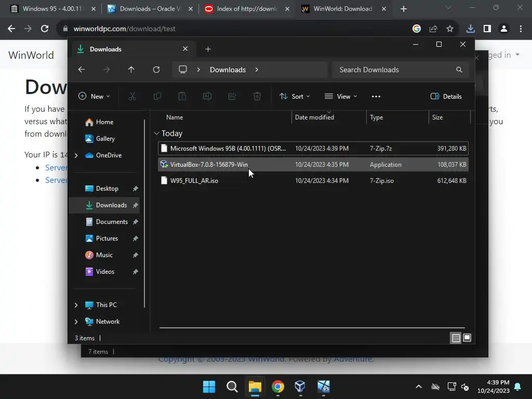
Task: Open a new Chrome tab
Action: (403, 9)
